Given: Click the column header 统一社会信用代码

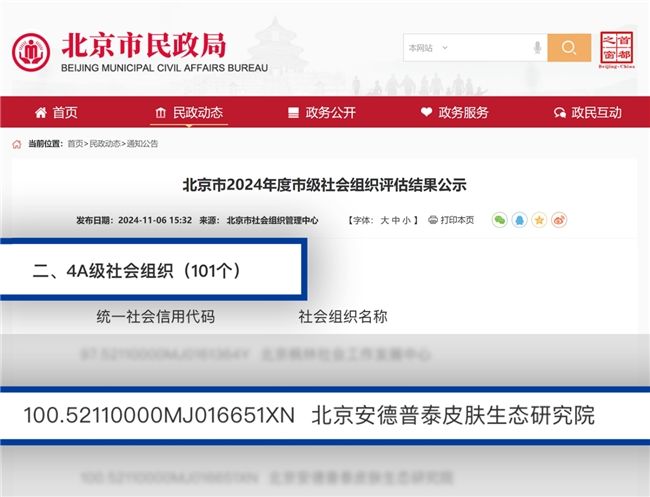Looking at the screenshot, I should point(155,316).
